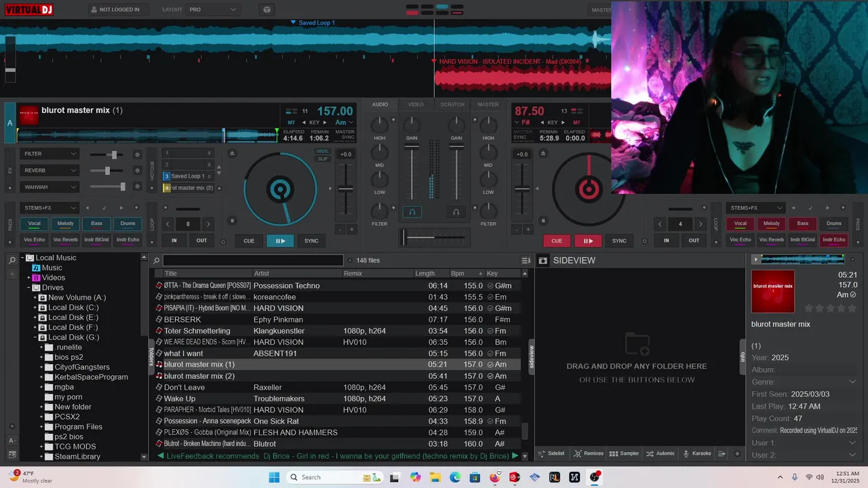The height and width of the screenshot is (488, 868).
Task: Open WAHWAH effect dropdown
Action: [x=50, y=186]
